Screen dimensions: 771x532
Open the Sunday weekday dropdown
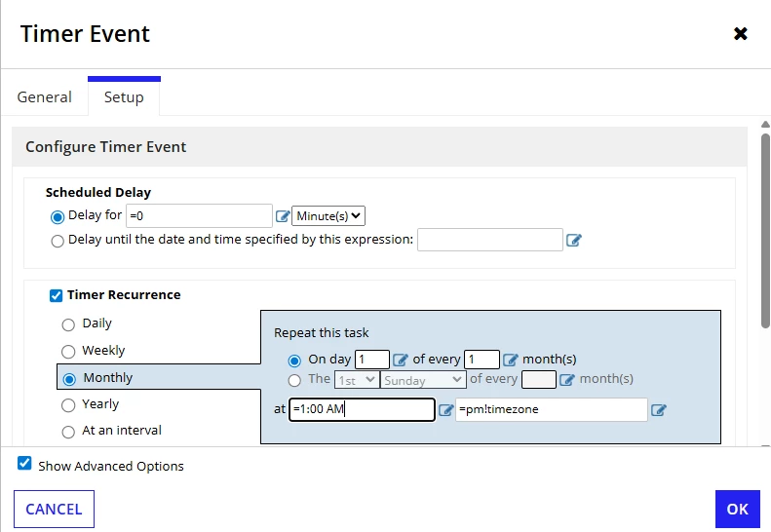pos(423,380)
